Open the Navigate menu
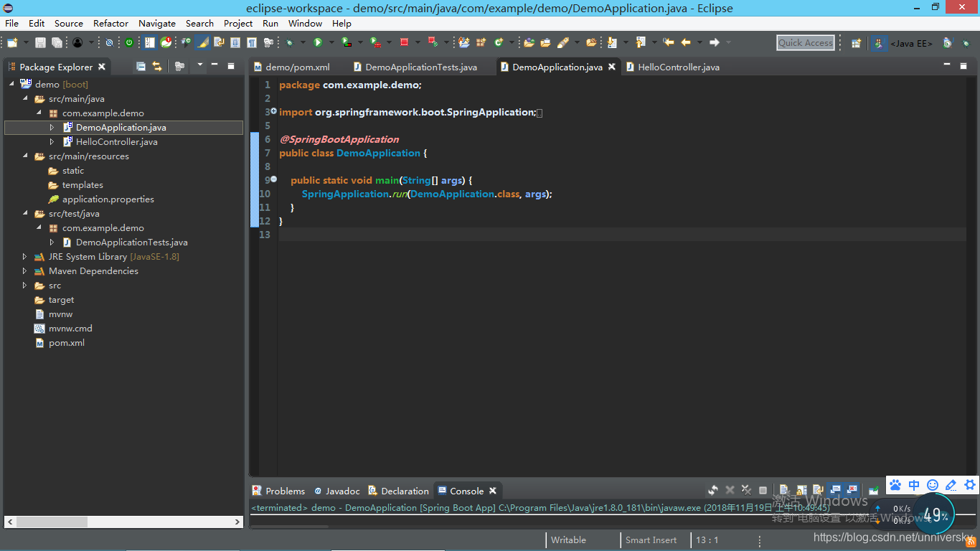Screen dimensions: 980x551 coord(157,23)
